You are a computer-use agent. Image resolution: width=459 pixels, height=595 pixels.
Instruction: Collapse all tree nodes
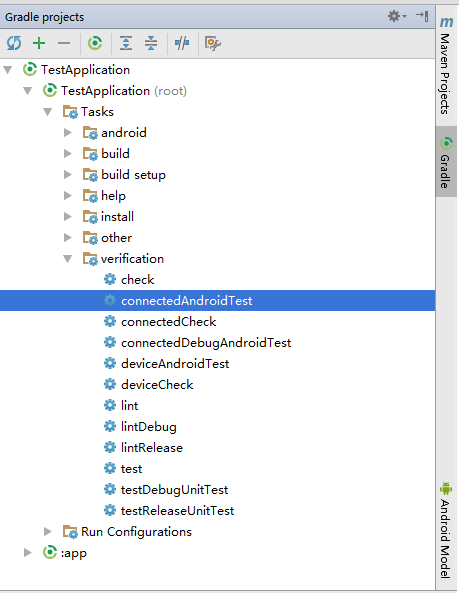click(x=151, y=43)
